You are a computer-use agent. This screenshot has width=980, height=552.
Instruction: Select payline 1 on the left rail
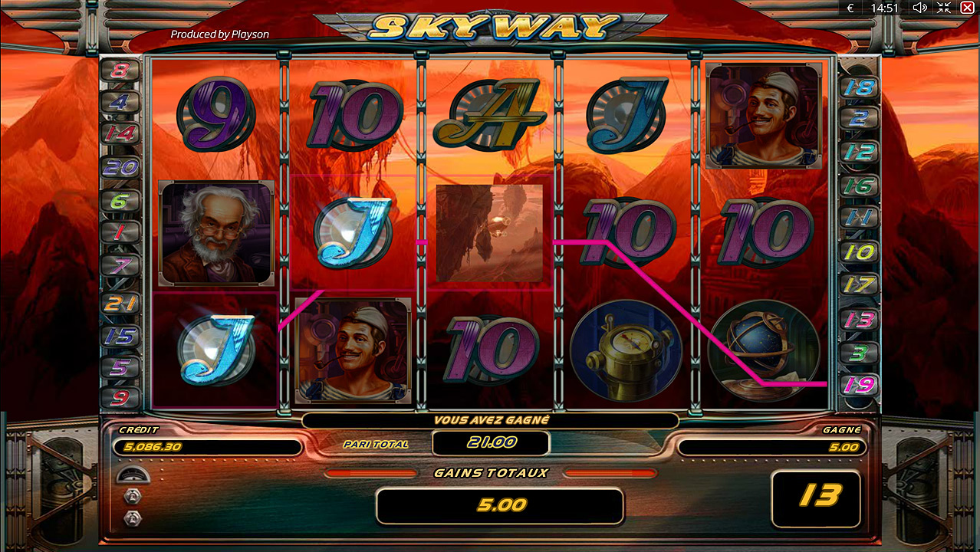[x=120, y=232]
